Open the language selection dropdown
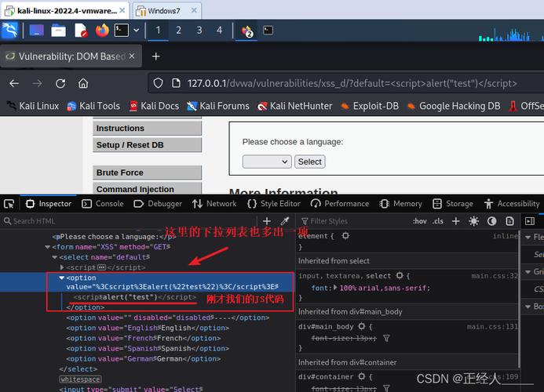Viewport: 544px width, 392px height. tap(267, 162)
